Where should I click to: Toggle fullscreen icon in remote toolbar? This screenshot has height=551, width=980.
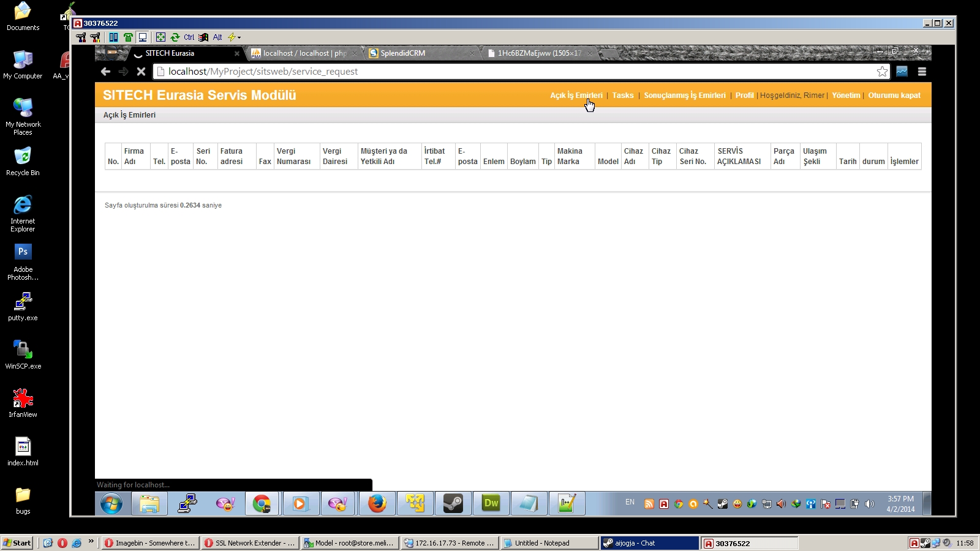[x=160, y=37]
